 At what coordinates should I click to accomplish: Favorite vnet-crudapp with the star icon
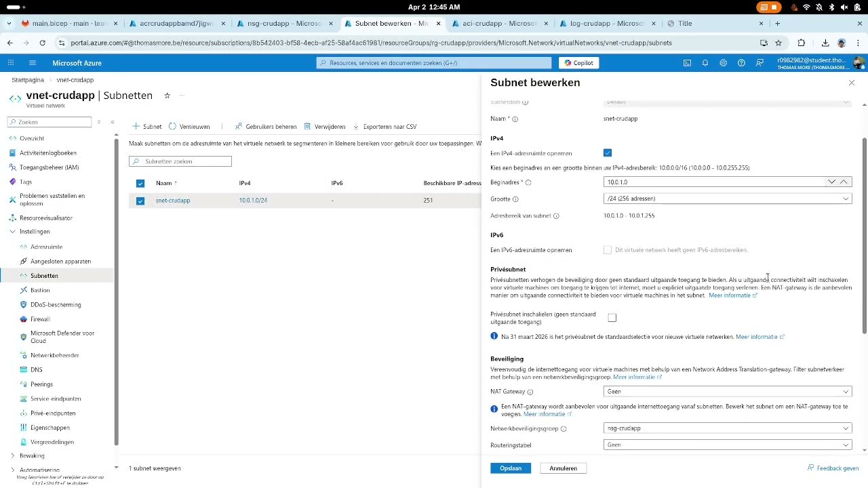click(167, 96)
